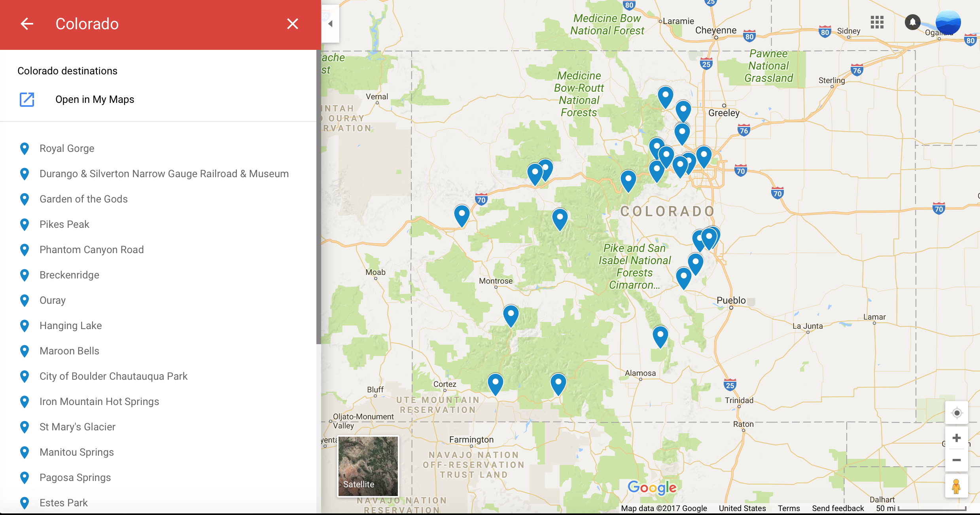The image size is (980, 515).
Task: Select Royal Gorge from the list
Action: click(67, 148)
